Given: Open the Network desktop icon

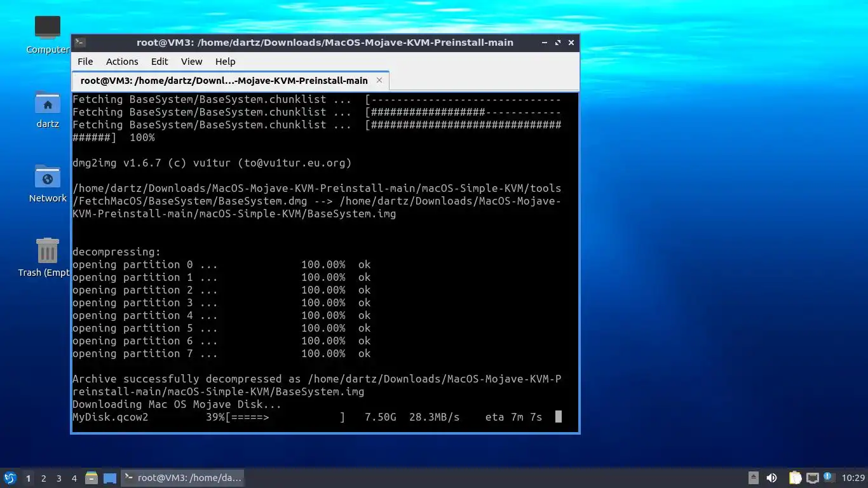Looking at the screenshot, I should (48, 184).
